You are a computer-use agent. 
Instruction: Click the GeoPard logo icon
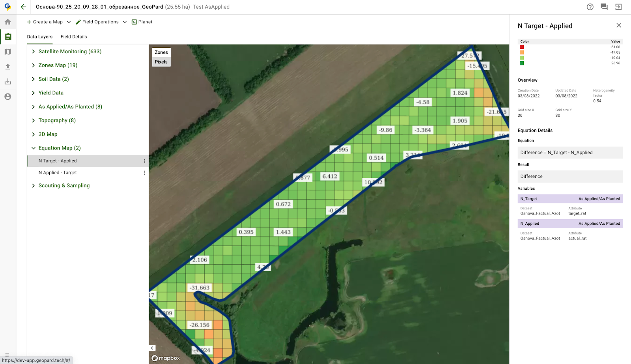point(7,7)
